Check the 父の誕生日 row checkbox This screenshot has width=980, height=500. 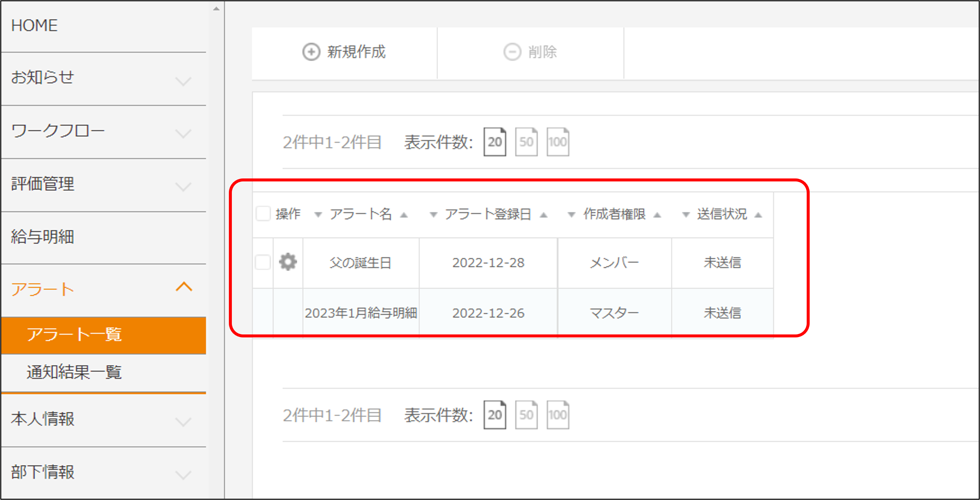pos(263,262)
